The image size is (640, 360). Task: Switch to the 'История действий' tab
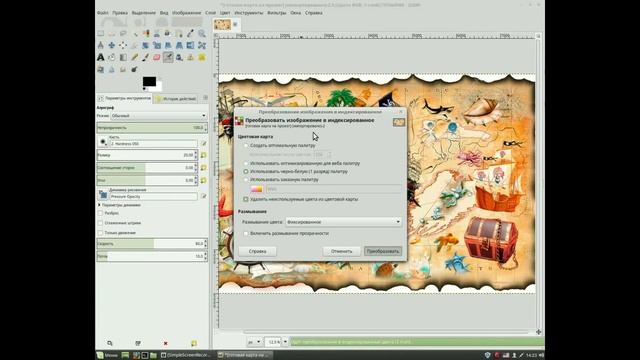(x=176, y=99)
